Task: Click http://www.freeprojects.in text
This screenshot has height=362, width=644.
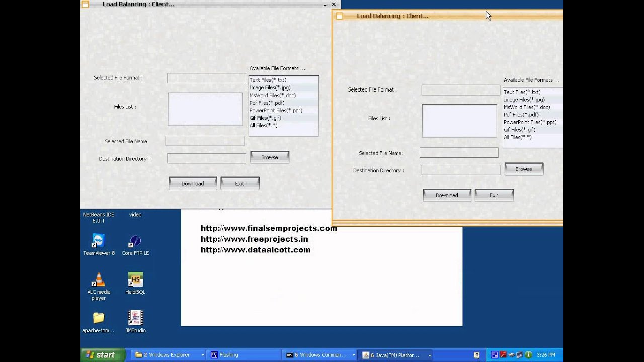Action: click(254, 239)
